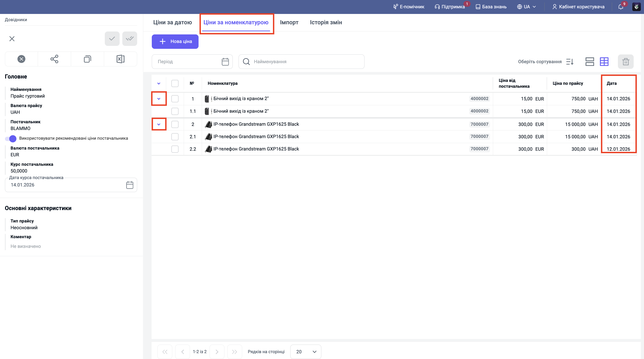
Task: Open the UA language dropdown
Action: [526, 7]
